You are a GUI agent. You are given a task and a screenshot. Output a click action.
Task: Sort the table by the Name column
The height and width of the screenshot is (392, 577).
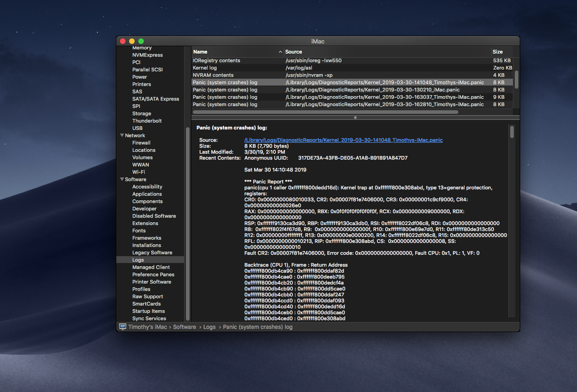click(237, 52)
